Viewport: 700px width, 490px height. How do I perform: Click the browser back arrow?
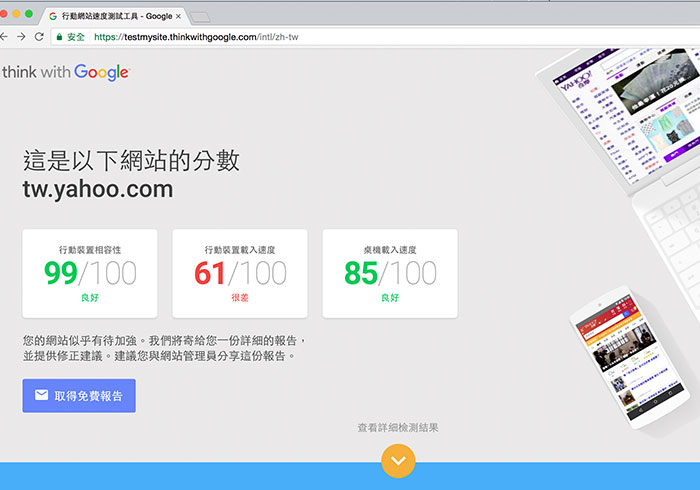4,37
